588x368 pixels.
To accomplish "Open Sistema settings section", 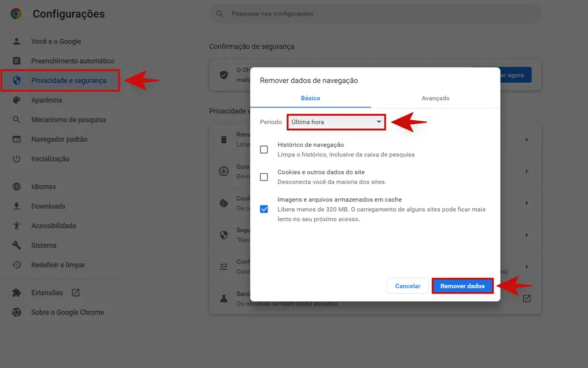I will (44, 245).
